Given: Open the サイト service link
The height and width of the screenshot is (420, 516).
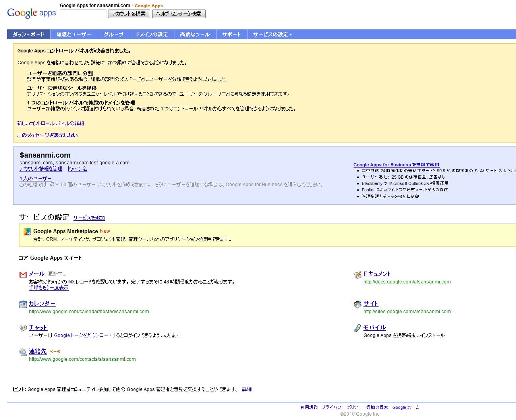Looking at the screenshot, I should point(371,304).
